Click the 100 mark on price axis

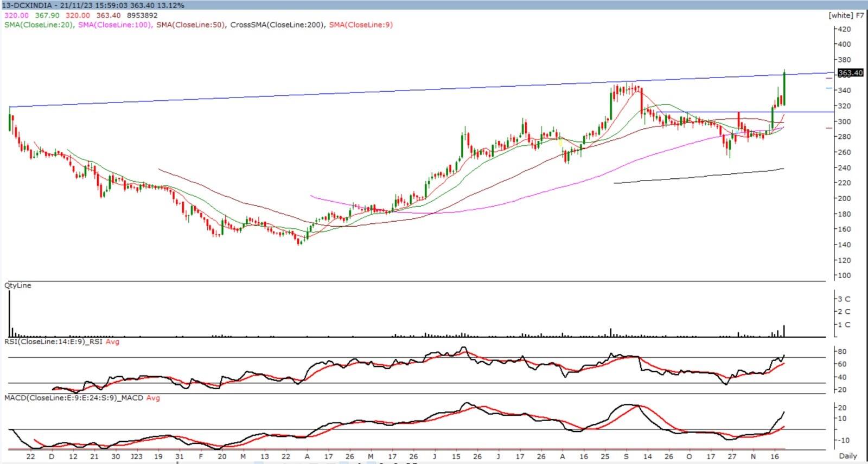click(x=844, y=275)
